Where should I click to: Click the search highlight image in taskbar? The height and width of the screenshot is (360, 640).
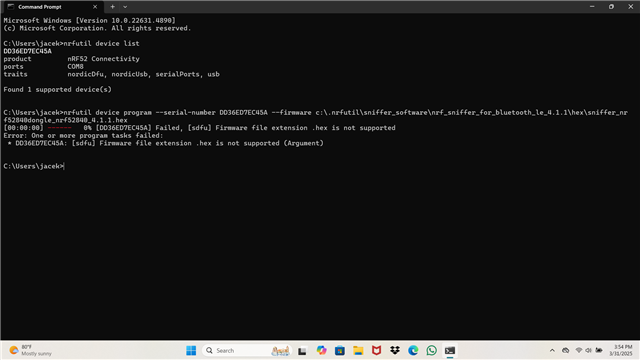280,350
